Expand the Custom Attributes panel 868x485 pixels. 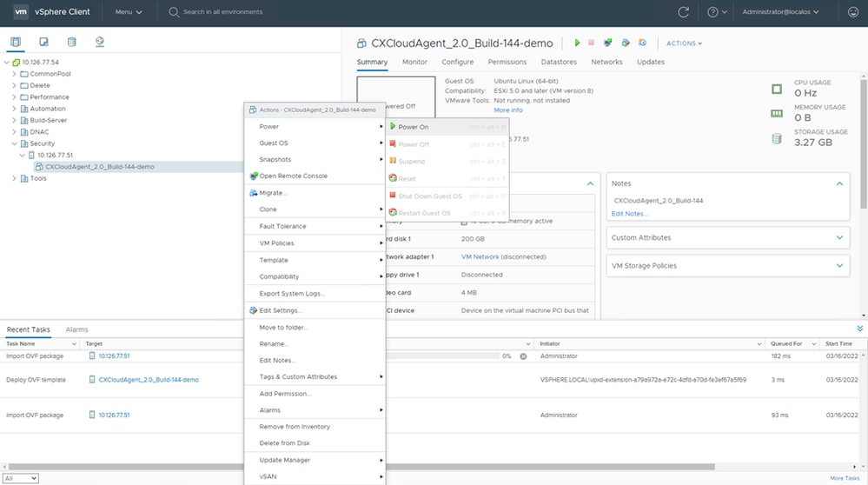click(x=839, y=237)
